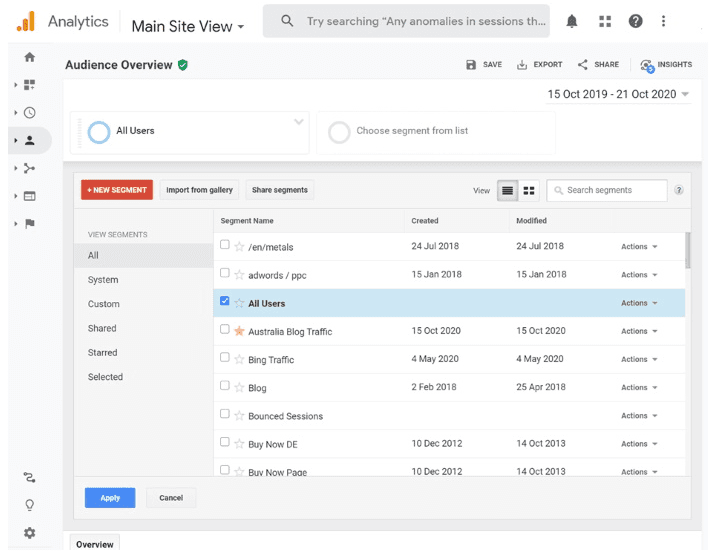Viewport: 722px width, 557px height.
Task: Expand the Realtime sidebar arrow
Action: click(x=16, y=113)
